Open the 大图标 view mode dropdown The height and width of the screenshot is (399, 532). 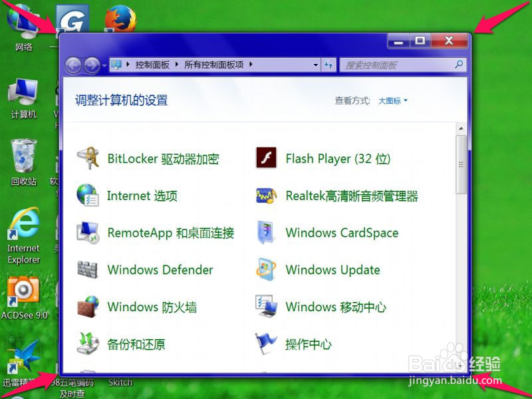pyautogui.click(x=393, y=101)
